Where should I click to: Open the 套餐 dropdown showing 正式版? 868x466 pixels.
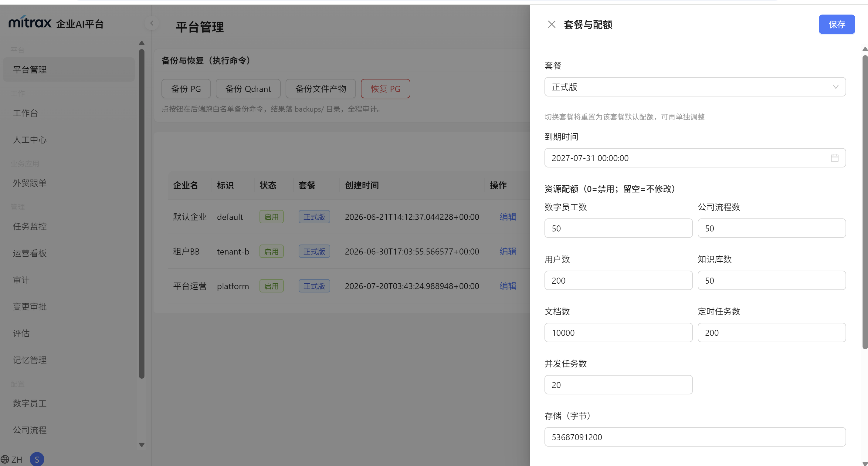695,87
